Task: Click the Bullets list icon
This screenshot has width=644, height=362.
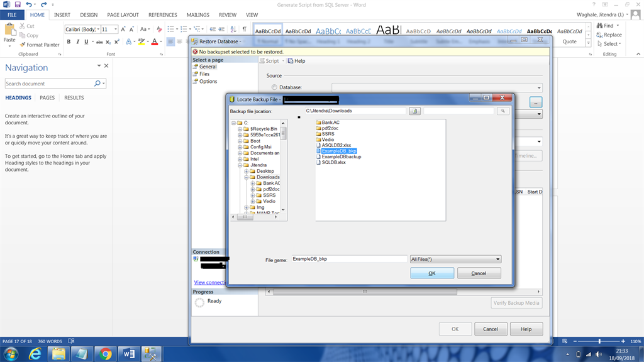Action: click(x=170, y=29)
